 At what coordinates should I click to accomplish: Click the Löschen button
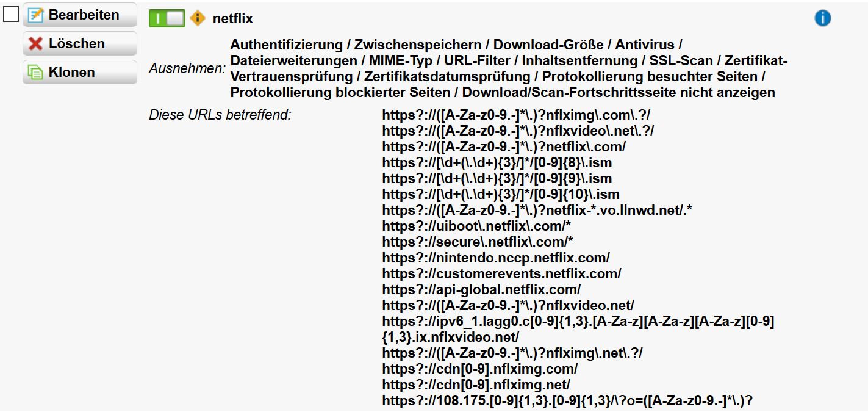[80, 43]
